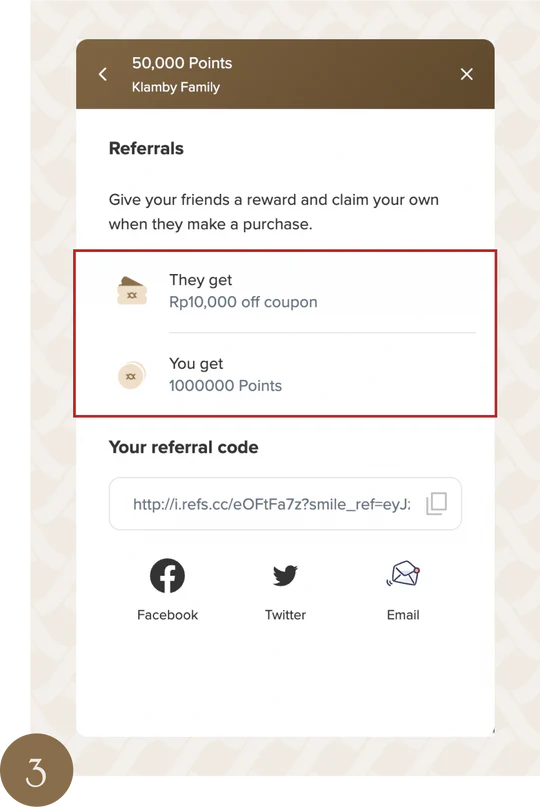The image size is (540, 807).
Task: Share referral via Twitter bird icon
Action: [285, 575]
